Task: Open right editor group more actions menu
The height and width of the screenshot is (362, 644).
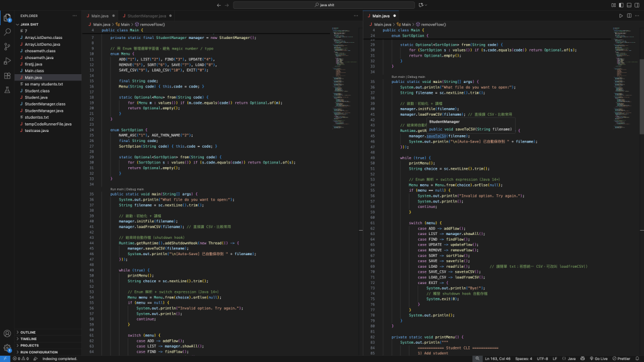Action: tap(637, 16)
